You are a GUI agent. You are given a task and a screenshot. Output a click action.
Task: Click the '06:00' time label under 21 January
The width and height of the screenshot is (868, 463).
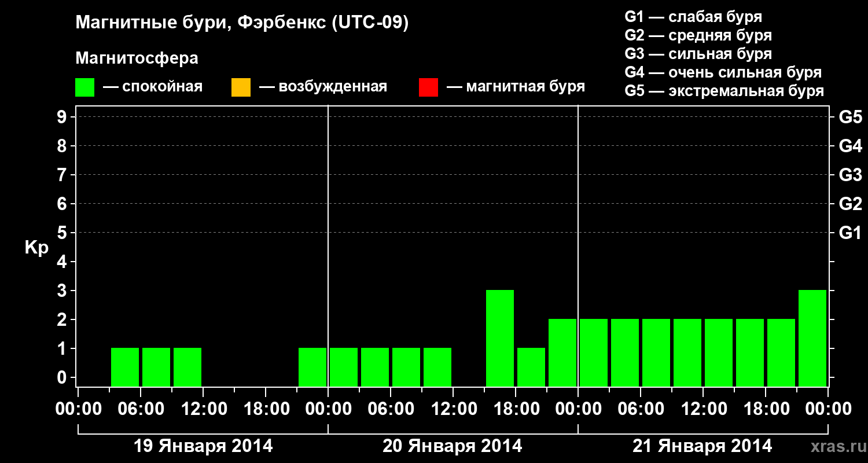point(641,409)
